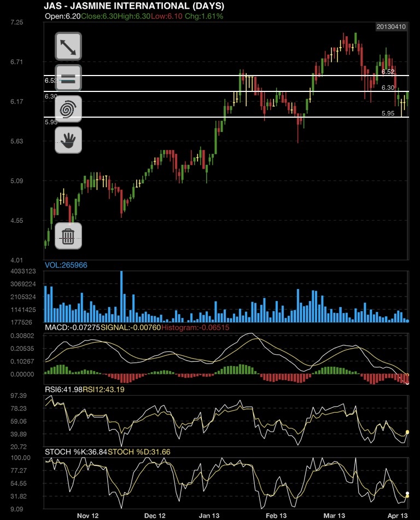Click the SIGNAL:-0.00760 reading
Viewport: 420px width, 520px height.
131,327
